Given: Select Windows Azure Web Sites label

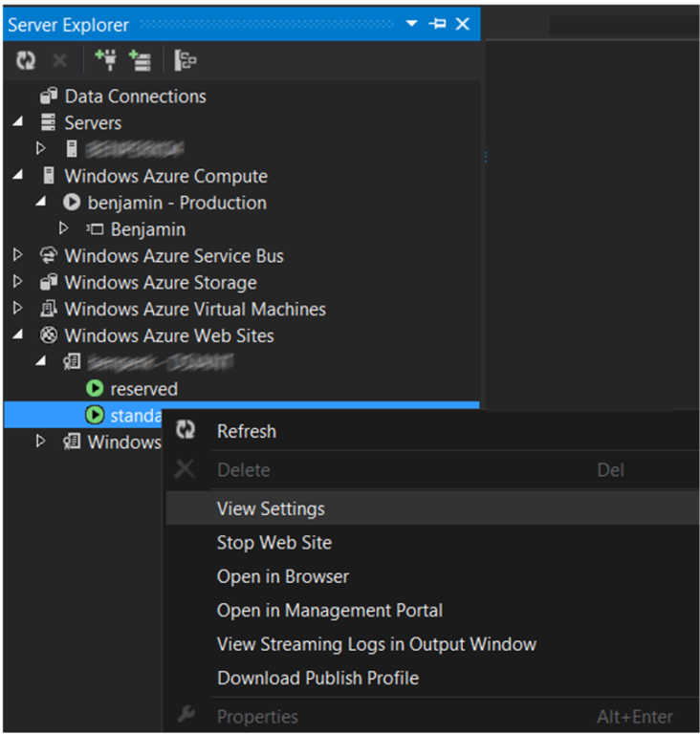Looking at the screenshot, I should (169, 336).
